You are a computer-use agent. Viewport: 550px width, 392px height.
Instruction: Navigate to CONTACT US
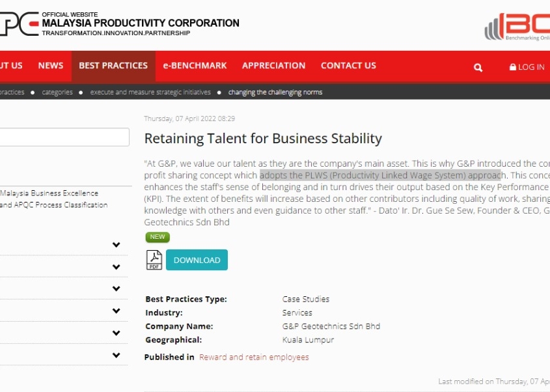348,66
